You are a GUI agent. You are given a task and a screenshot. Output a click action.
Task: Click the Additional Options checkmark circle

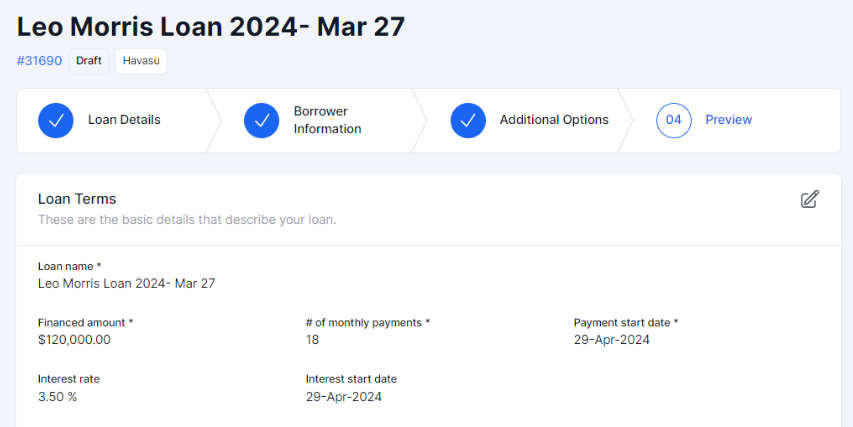pos(468,120)
